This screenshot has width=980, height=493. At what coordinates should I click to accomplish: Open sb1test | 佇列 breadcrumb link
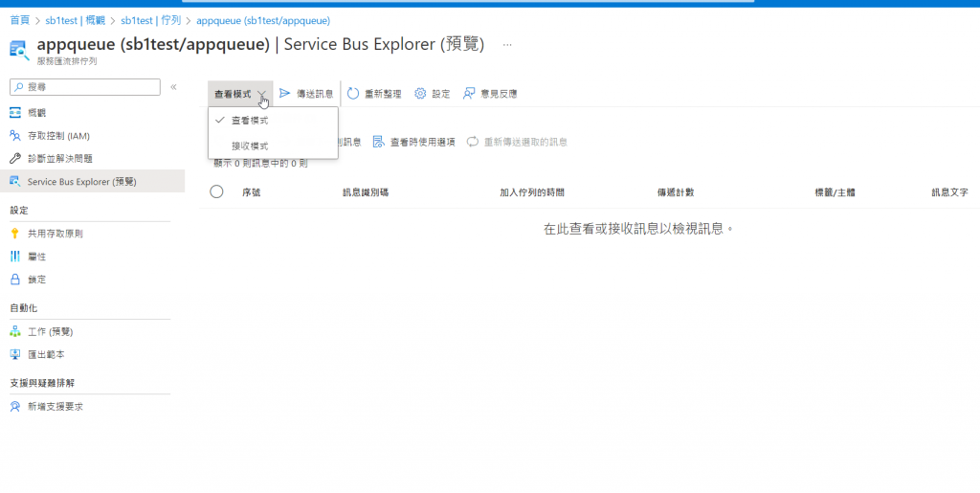click(150, 21)
